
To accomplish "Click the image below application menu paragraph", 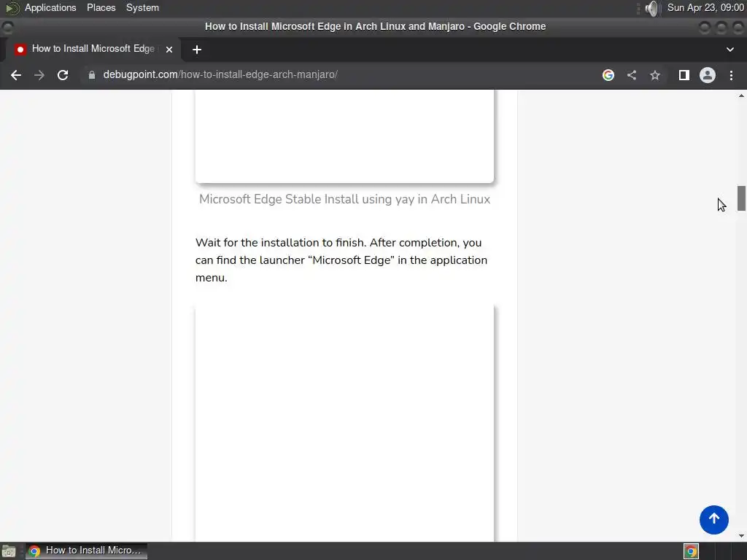I will pyautogui.click(x=344, y=423).
